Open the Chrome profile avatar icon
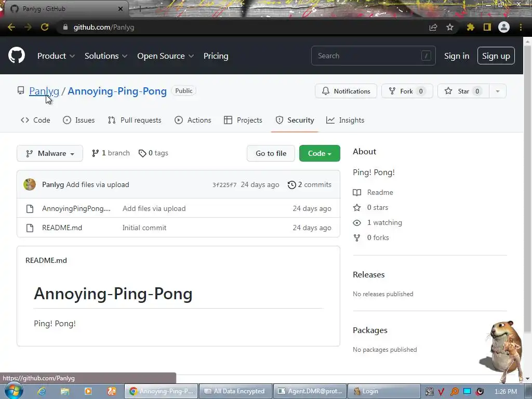 click(x=504, y=27)
